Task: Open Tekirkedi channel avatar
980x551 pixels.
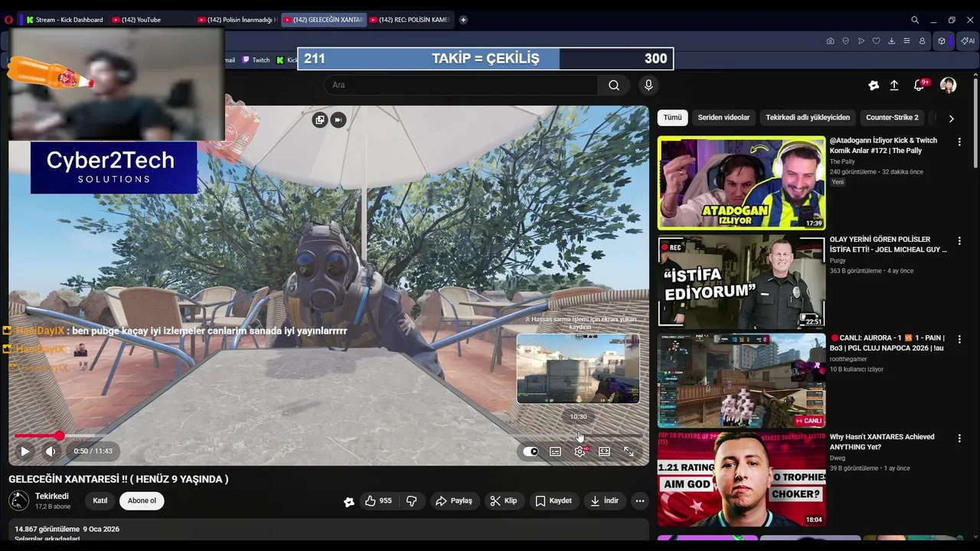Action: (18, 500)
